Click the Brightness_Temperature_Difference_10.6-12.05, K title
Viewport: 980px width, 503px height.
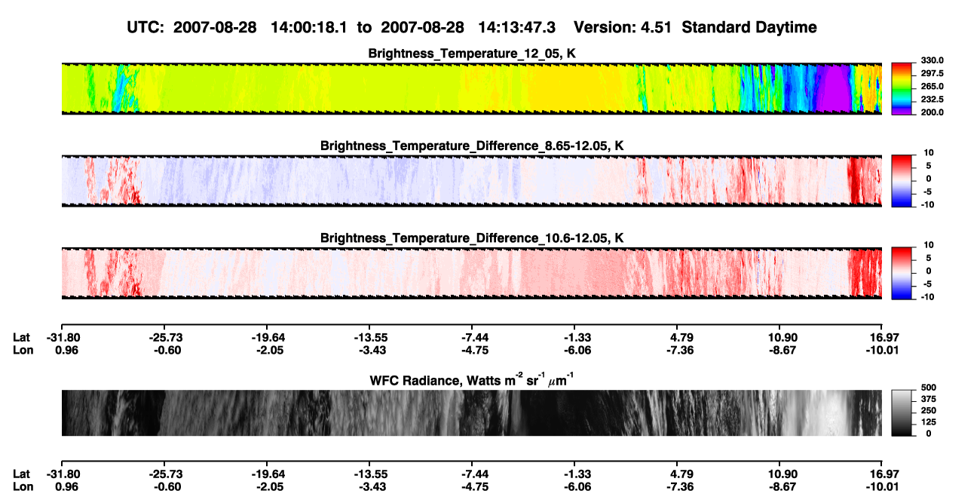pyautogui.click(x=472, y=238)
